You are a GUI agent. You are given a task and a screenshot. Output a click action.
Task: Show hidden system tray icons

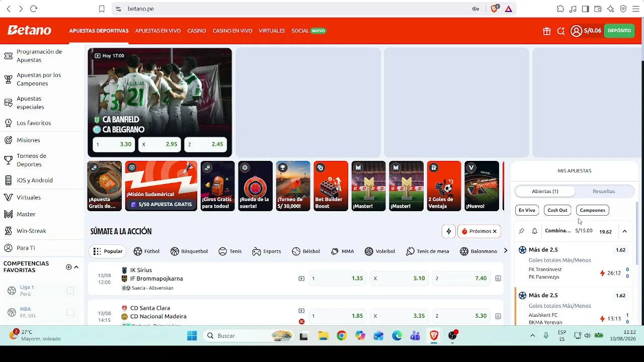click(x=532, y=336)
